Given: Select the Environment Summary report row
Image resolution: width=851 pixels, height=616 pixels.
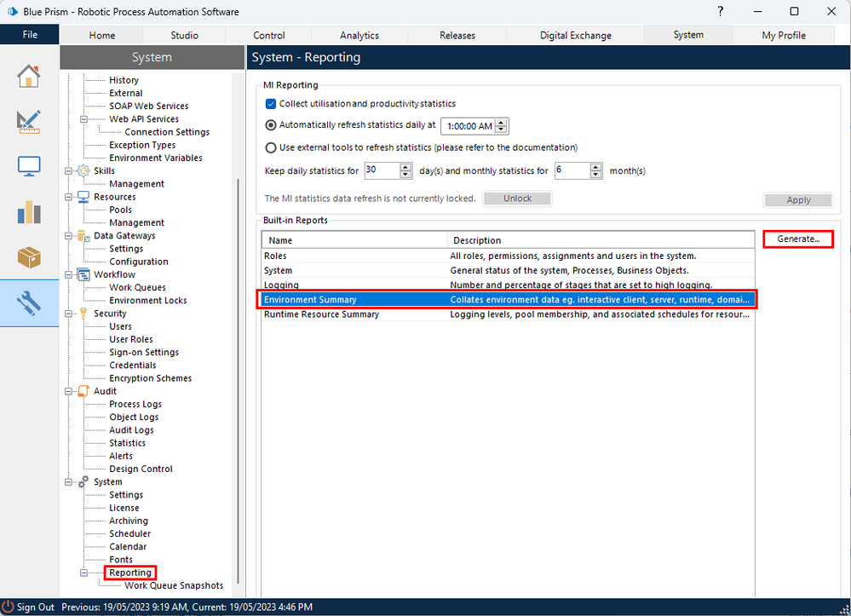Looking at the screenshot, I should pyautogui.click(x=508, y=300).
